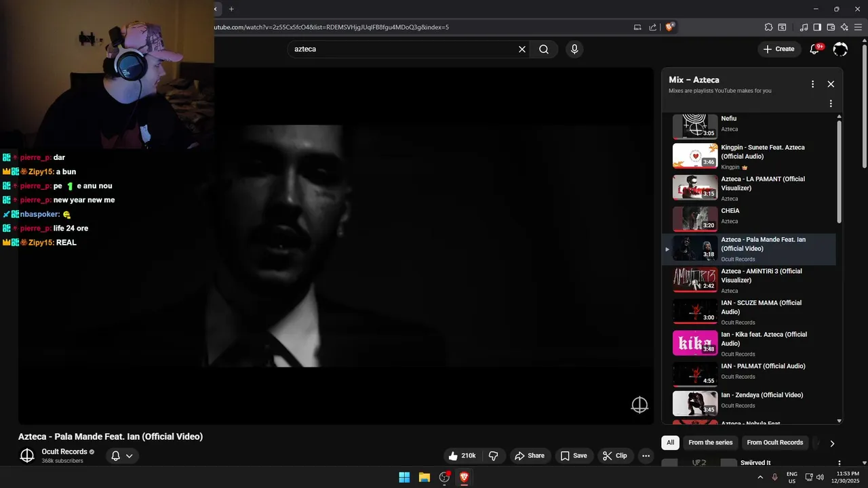Play Ian - Zendaya Official Video
Image resolution: width=868 pixels, height=488 pixels.
(749, 403)
